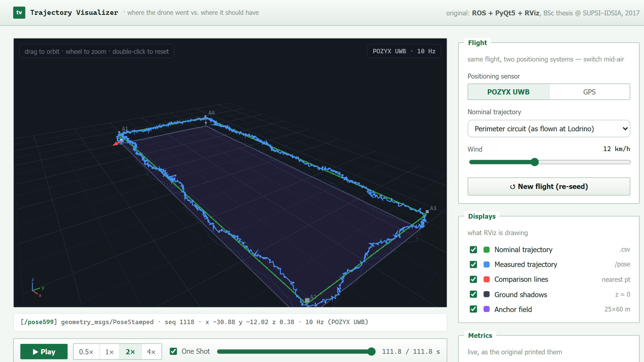This screenshot has width=644, height=362.
Task: Toggle the Comparison lines checkbox
Action: pos(473,279)
